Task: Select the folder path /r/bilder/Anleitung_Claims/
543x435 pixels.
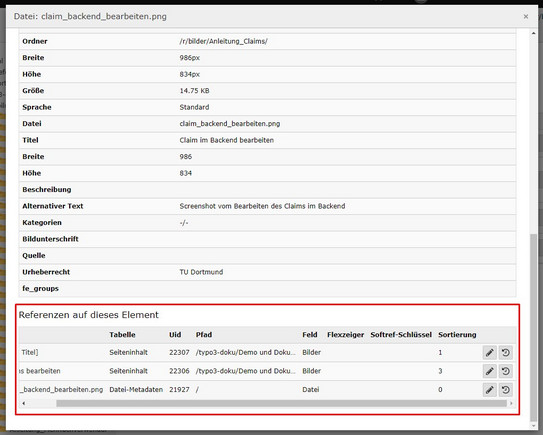Action: 223,41
